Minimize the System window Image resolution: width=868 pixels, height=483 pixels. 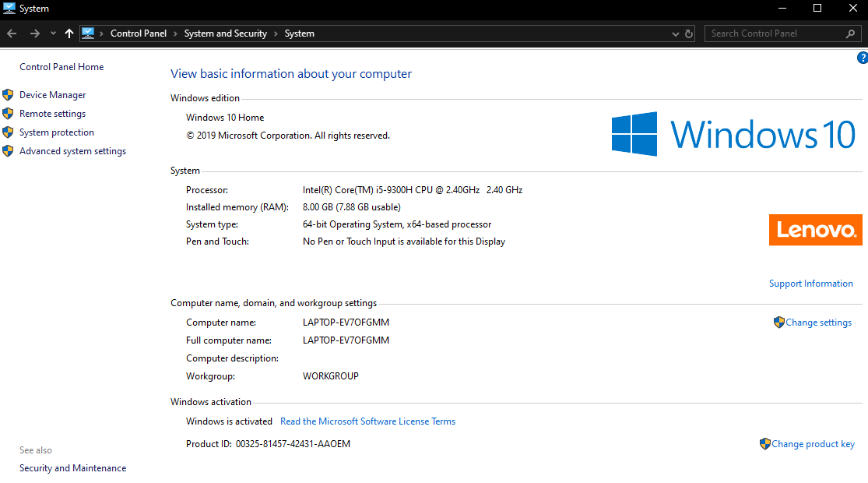point(782,9)
